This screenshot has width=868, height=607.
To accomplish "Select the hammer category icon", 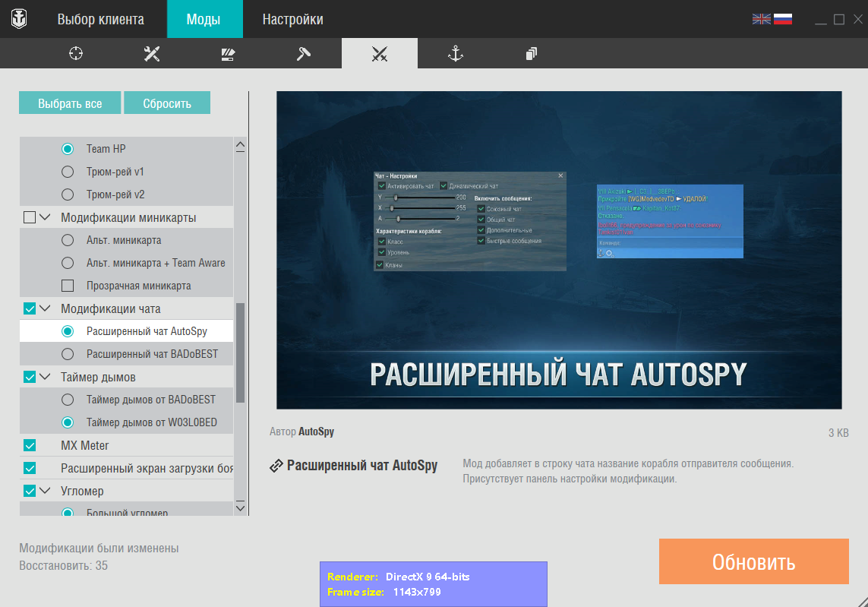I will click(x=303, y=53).
